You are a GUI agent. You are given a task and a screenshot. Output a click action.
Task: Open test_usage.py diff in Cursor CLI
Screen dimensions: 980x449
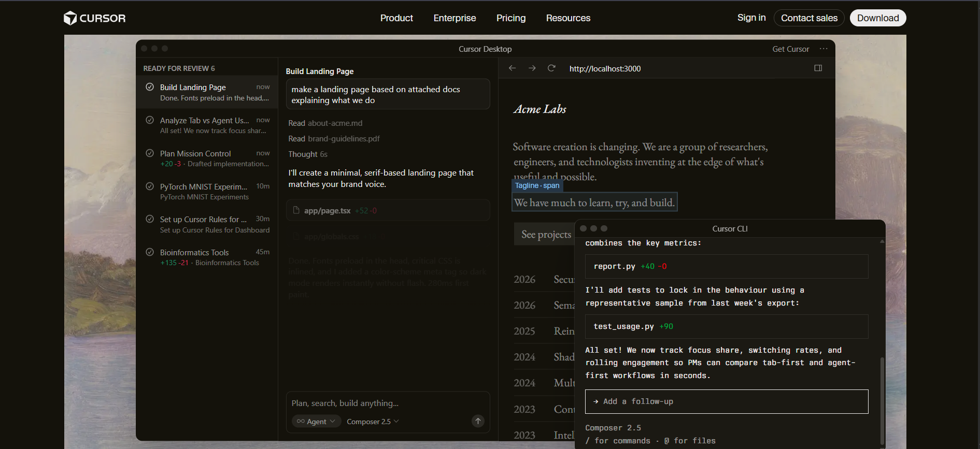click(727, 326)
